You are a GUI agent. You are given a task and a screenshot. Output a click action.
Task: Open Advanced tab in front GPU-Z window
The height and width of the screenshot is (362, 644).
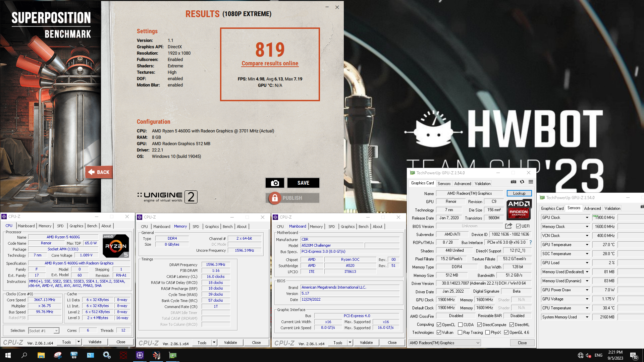[x=463, y=184]
